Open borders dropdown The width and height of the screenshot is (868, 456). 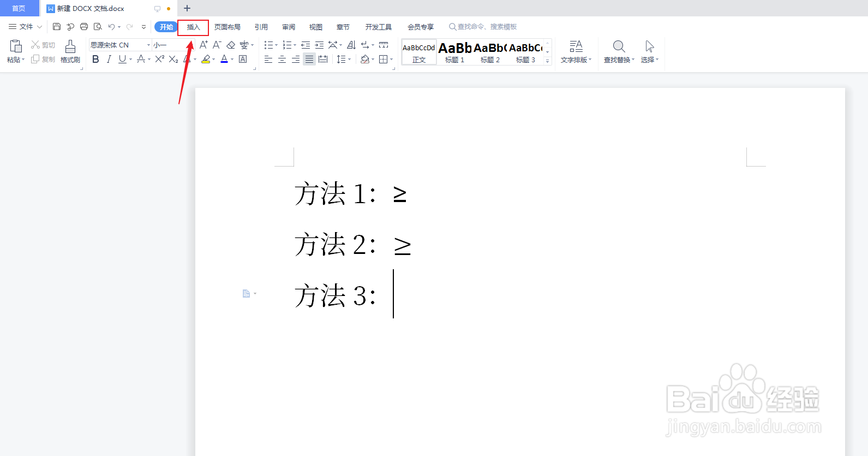click(391, 60)
